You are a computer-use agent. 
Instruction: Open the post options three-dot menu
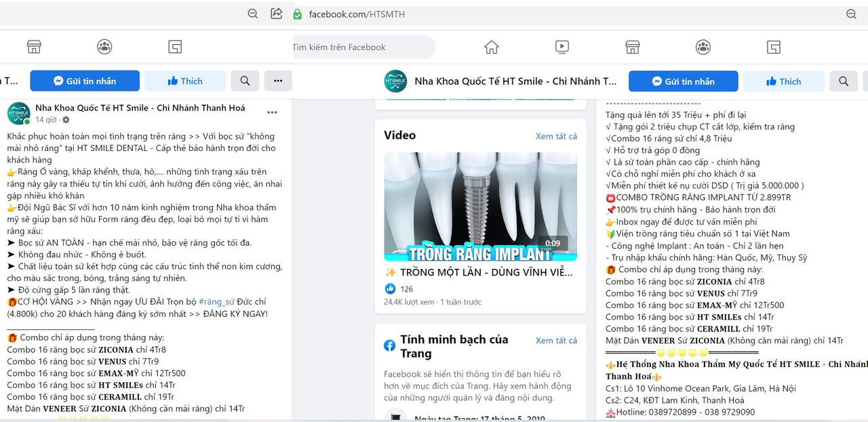274,111
